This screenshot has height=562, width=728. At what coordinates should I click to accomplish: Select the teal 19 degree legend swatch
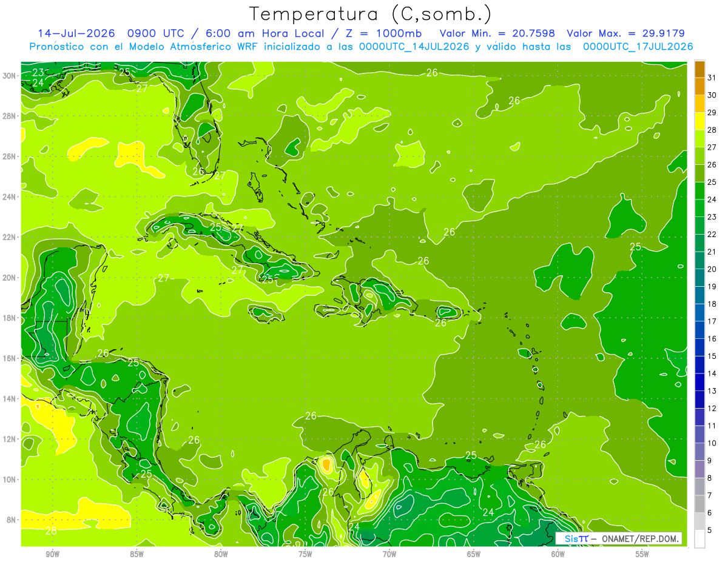point(699,278)
